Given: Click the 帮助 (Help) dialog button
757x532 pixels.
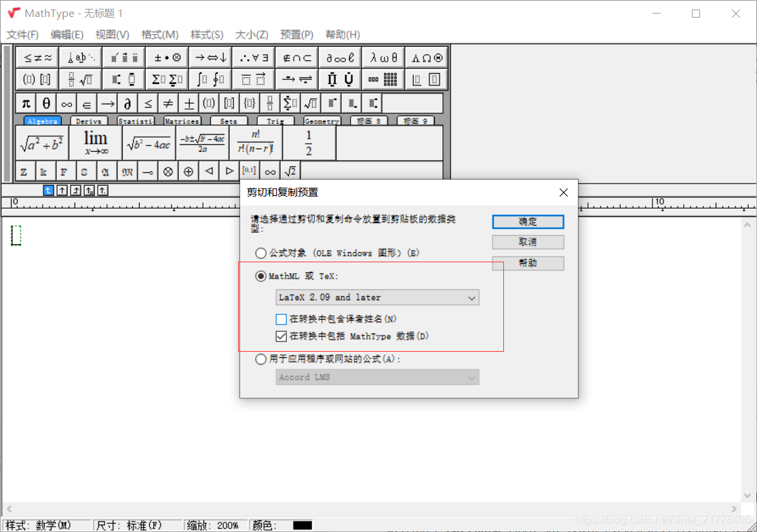Looking at the screenshot, I should [x=528, y=264].
